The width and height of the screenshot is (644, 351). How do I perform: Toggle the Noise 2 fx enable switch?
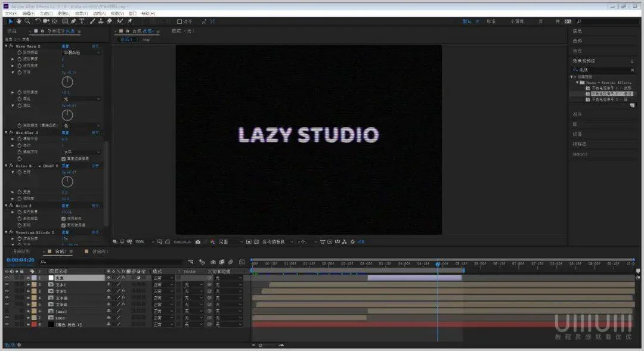coord(11,206)
